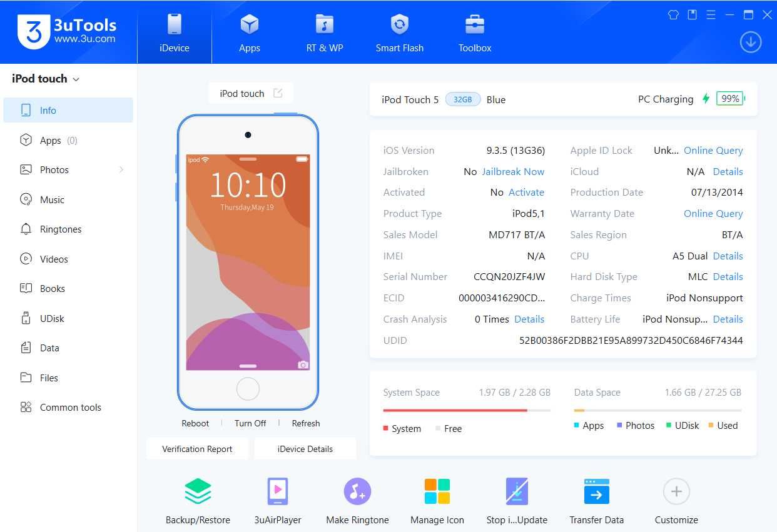This screenshot has height=532, width=777.
Task: Open Transfer Data tool
Action: (597, 500)
